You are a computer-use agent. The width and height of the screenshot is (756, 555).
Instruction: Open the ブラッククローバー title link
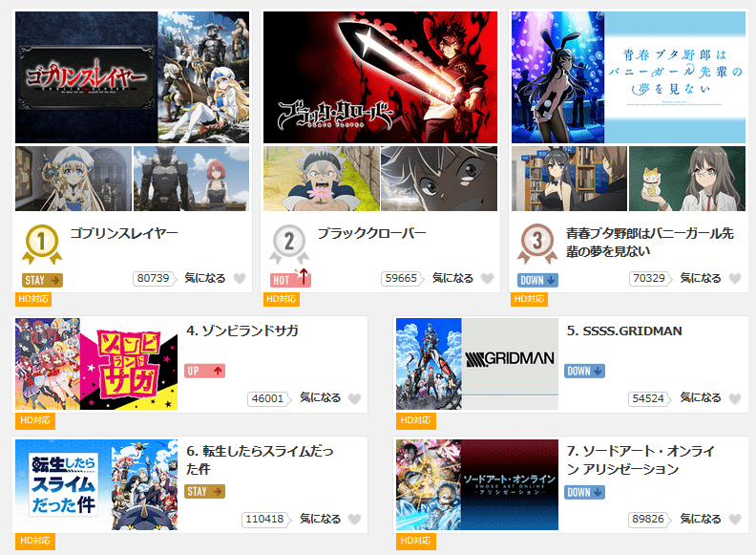click(371, 234)
